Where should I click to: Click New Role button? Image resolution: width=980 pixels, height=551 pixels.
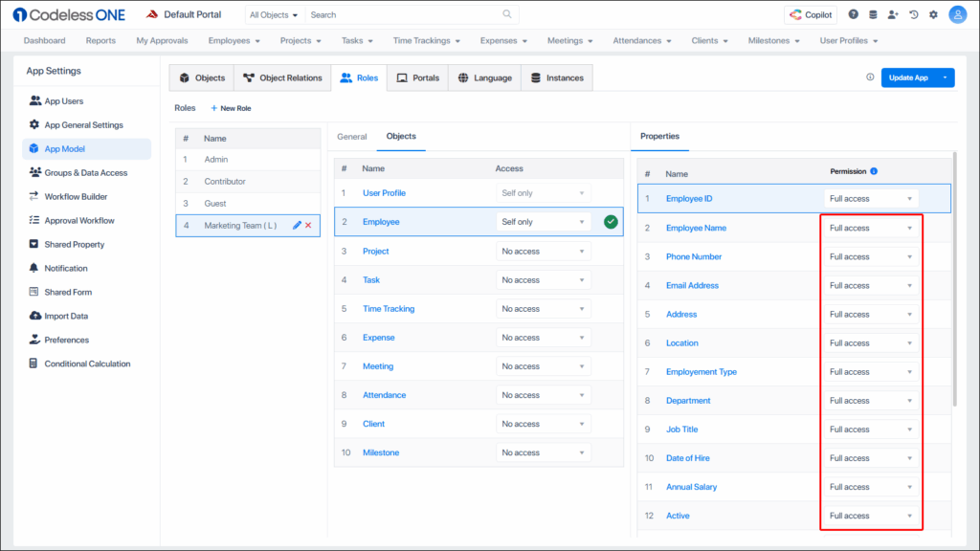coord(231,108)
